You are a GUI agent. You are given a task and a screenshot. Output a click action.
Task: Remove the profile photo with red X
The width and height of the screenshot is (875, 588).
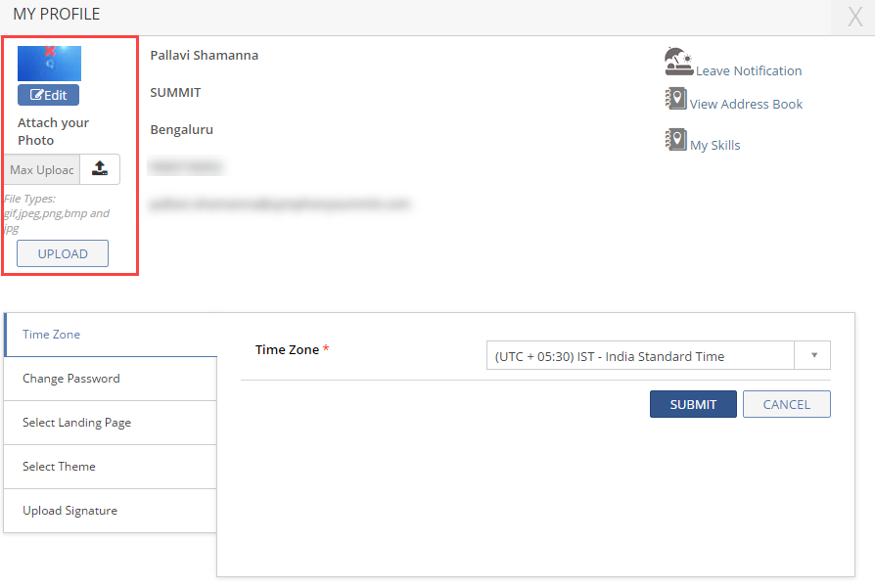[50, 51]
